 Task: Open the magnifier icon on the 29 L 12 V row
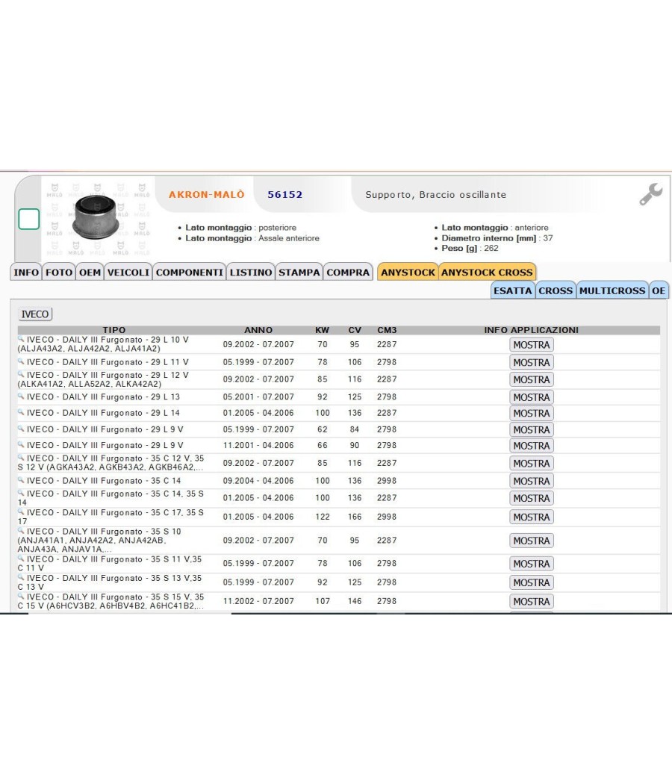21,374
